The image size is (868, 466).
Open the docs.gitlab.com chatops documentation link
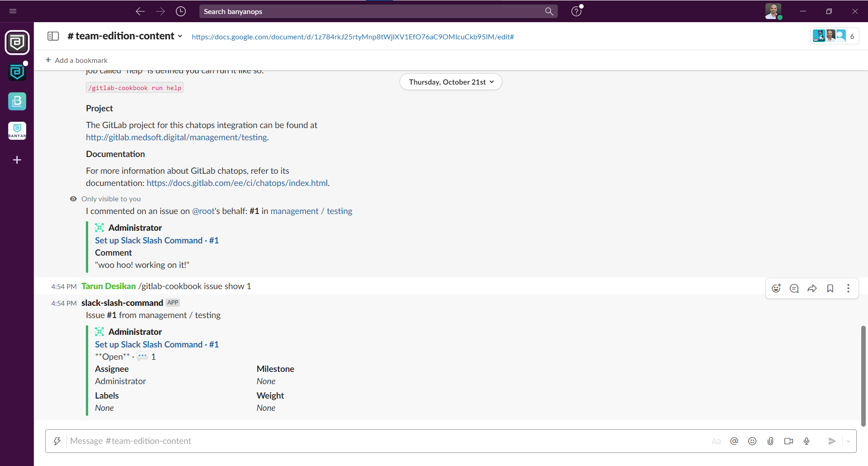(237, 183)
